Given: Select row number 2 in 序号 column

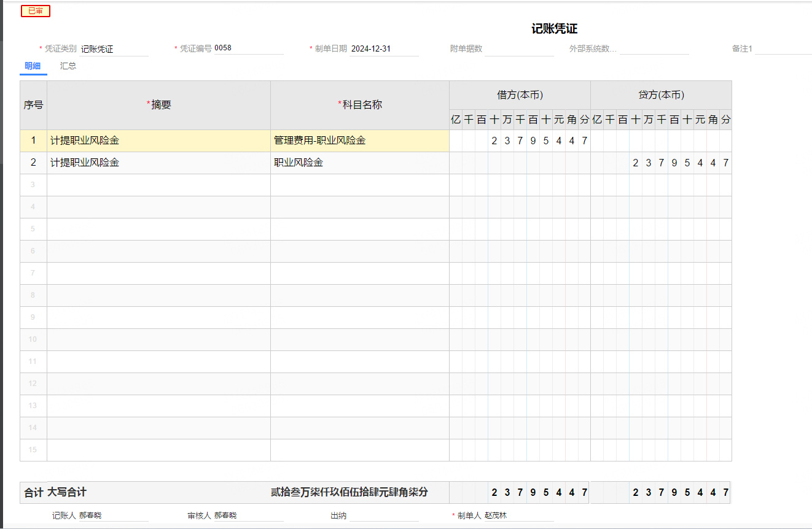Looking at the screenshot, I should (x=33, y=163).
